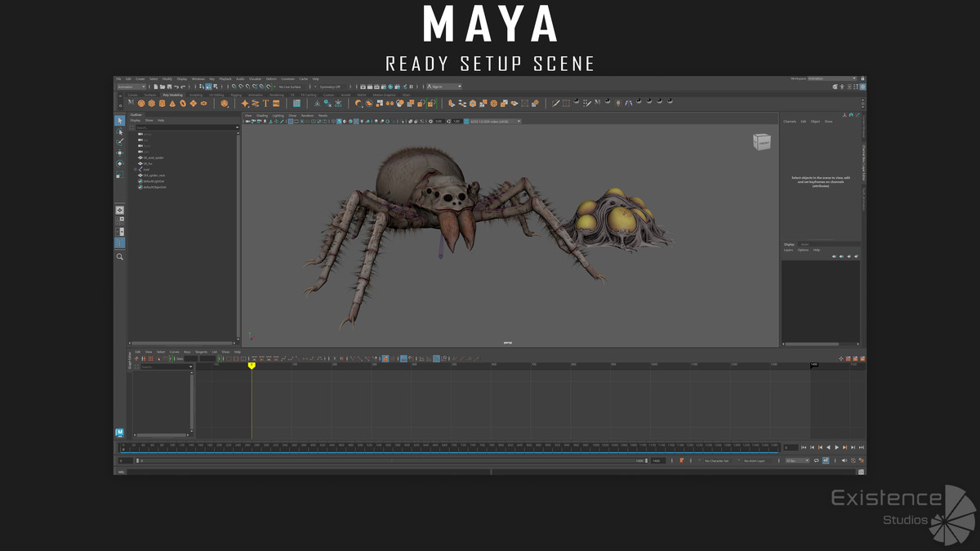This screenshot has width=980, height=551.
Task: Open the Channels menu in the Channel Box
Action: [790, 121]
